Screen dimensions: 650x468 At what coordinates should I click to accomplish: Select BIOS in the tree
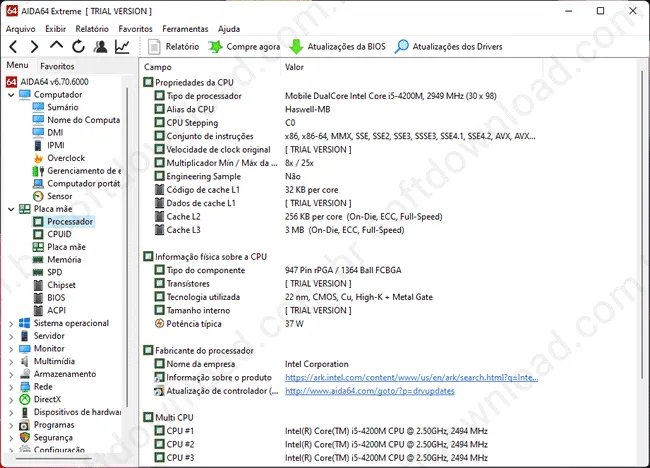[56, 298]
